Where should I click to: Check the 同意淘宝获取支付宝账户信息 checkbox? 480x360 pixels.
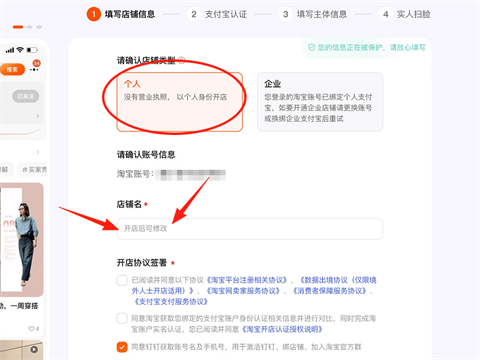click(x=122, y=318)
